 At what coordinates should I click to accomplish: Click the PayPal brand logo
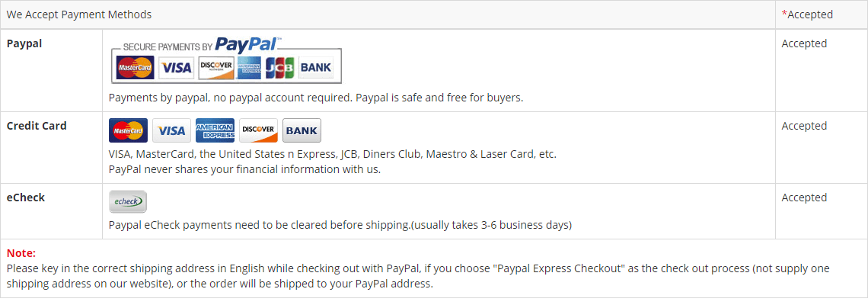(247, 45)
